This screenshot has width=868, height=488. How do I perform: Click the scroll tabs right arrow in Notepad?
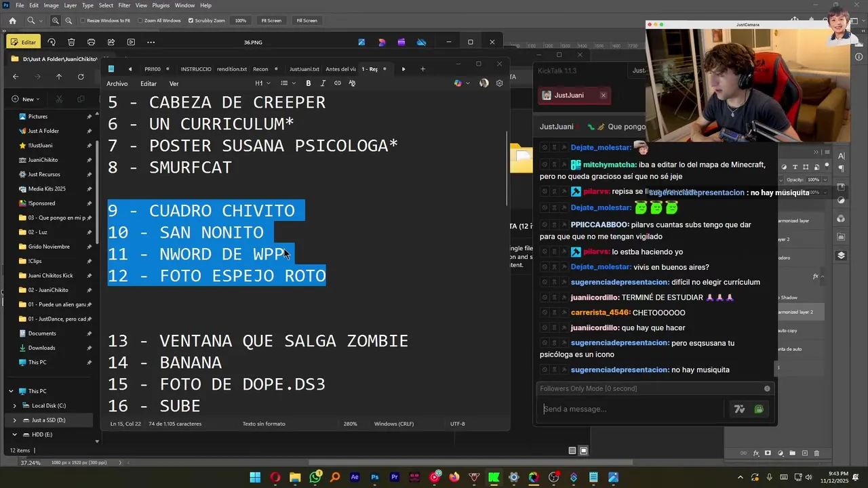click(403, 69)
